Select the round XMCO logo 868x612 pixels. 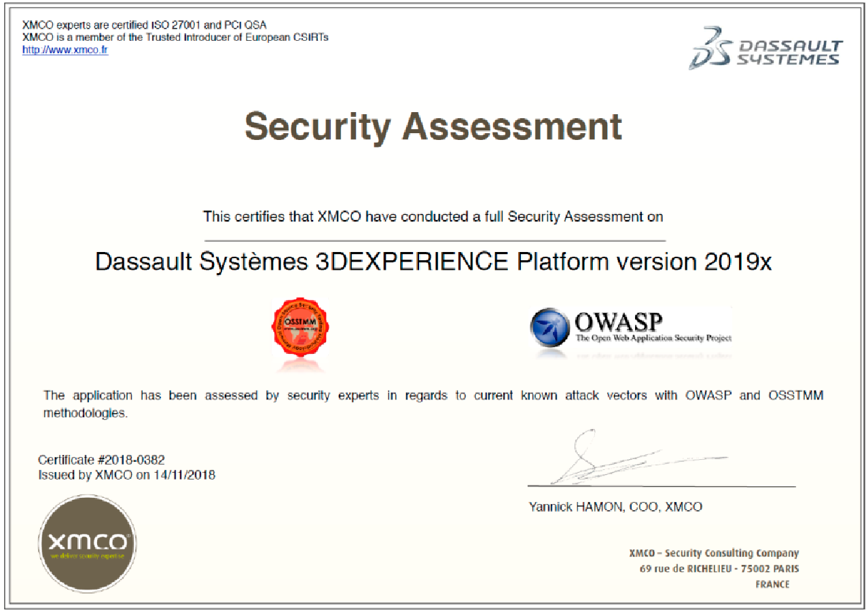[87, 543]
